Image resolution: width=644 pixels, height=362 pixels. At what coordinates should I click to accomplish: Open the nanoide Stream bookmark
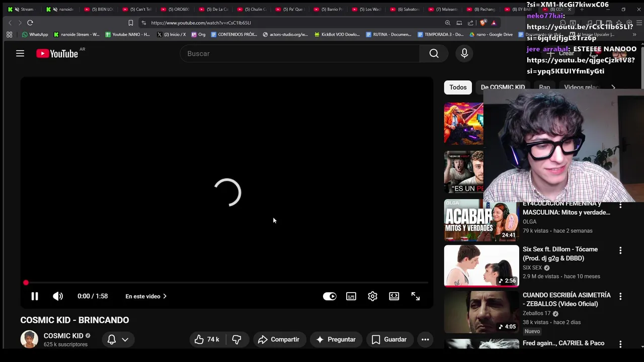pos(76,35)
